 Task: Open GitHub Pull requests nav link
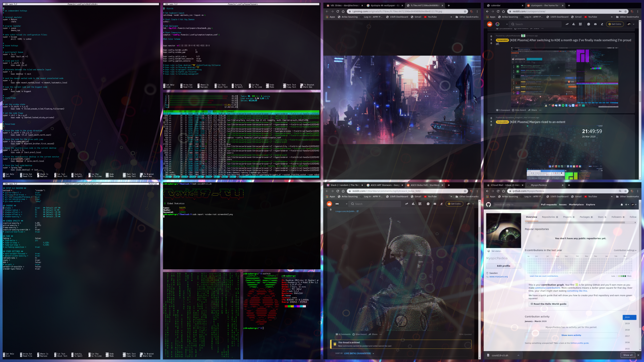pyautogui.click(x=549, y=205)
